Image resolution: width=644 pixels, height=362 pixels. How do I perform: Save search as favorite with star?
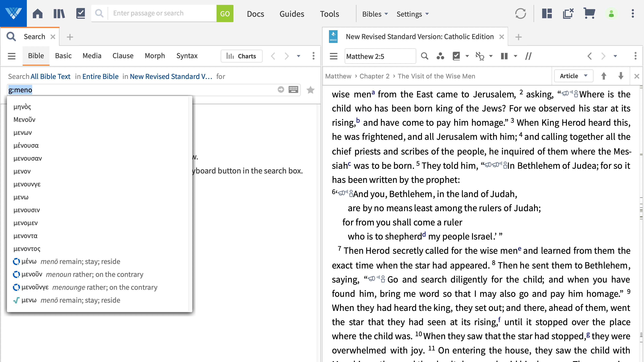pos(310,90)
